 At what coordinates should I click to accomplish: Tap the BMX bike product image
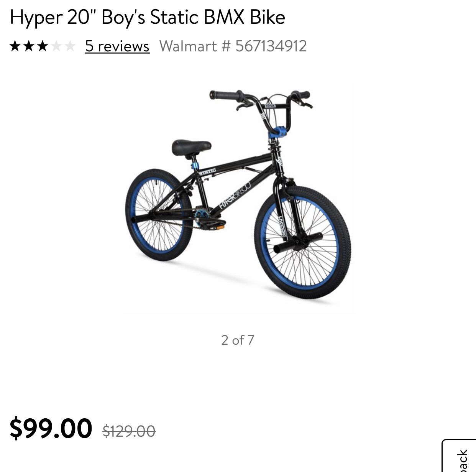click(x=238, y=199)
